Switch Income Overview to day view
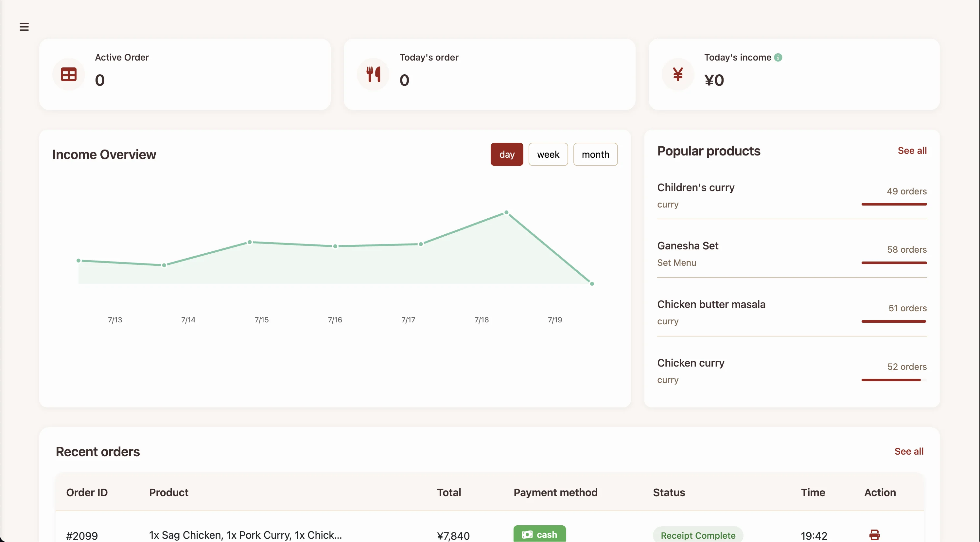The height and width of the screenshot is (542, 980). (x=507, y=154)
